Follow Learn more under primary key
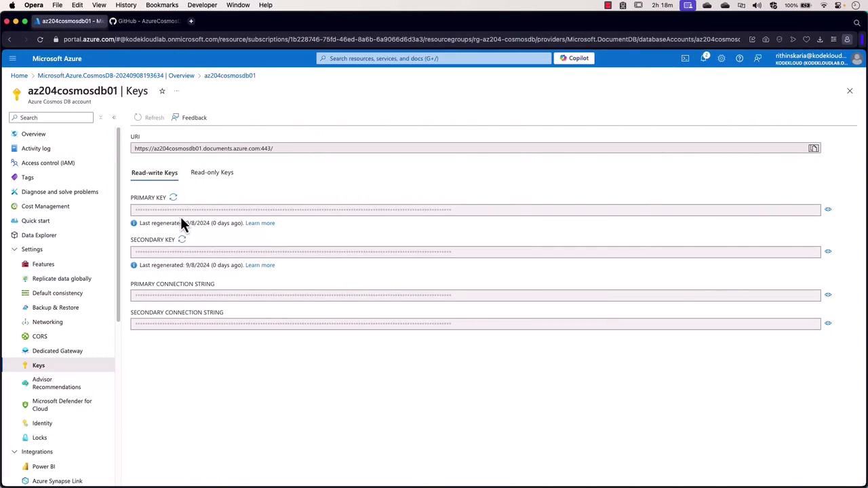 tap(260, 223)
